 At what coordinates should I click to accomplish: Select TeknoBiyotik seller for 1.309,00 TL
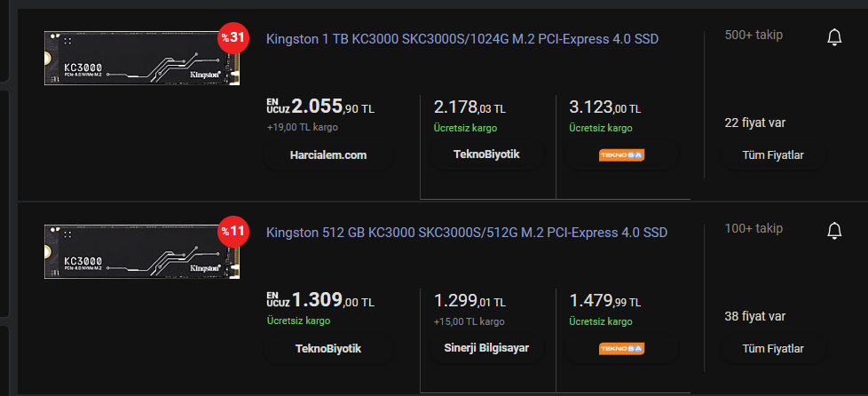point(328,348)
